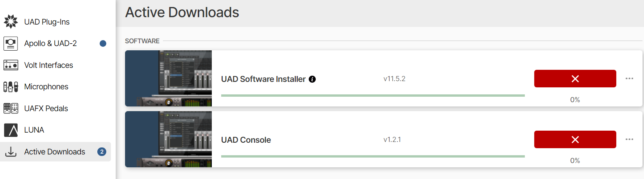Image resolution: width=644 pixels, height=179 pixels.
Task: Cancel the UAD Software Installer download
Action: coord(575,79)
